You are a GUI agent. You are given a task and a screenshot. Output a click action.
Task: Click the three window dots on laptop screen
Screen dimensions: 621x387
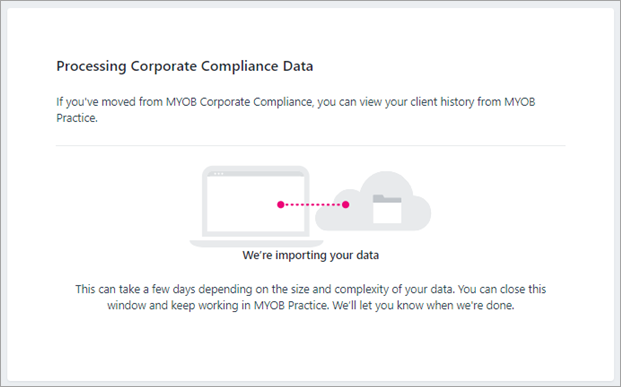point(218,173)
